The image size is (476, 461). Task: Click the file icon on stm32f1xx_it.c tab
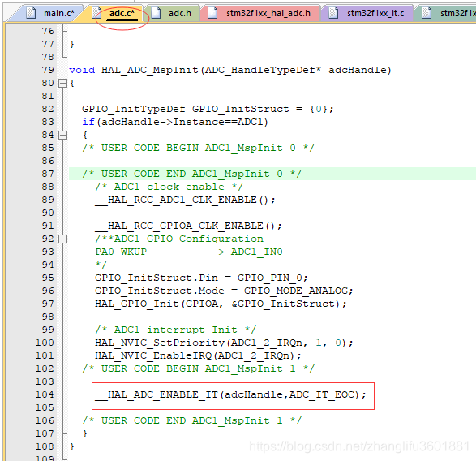click(333, 13)
